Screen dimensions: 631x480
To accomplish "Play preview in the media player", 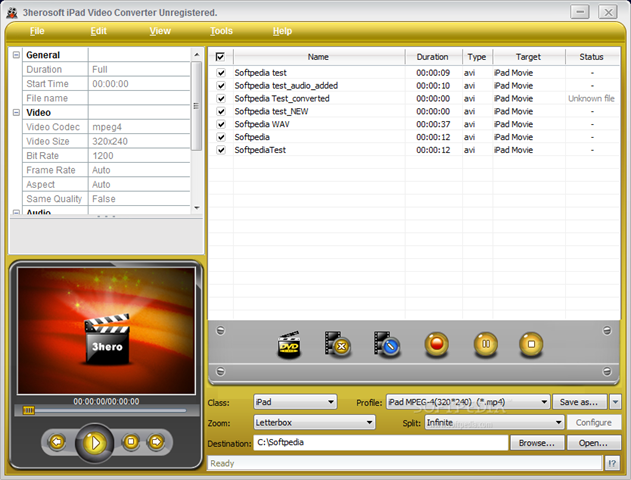I will (x=95, y=443).
